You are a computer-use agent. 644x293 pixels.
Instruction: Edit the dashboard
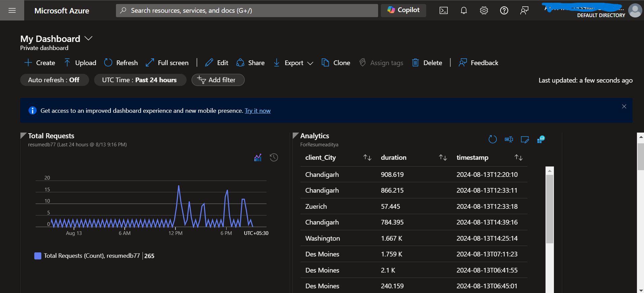tap(216, 63)
